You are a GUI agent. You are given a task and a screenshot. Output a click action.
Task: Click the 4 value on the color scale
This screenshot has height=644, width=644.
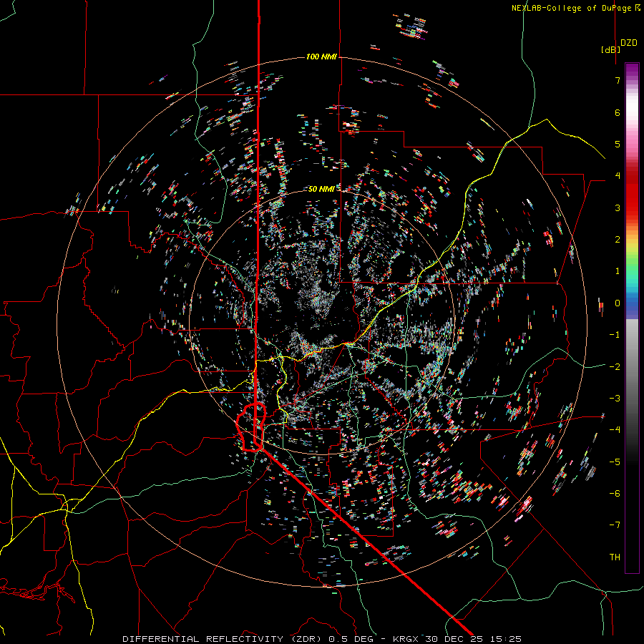click(x=618, y=176)
